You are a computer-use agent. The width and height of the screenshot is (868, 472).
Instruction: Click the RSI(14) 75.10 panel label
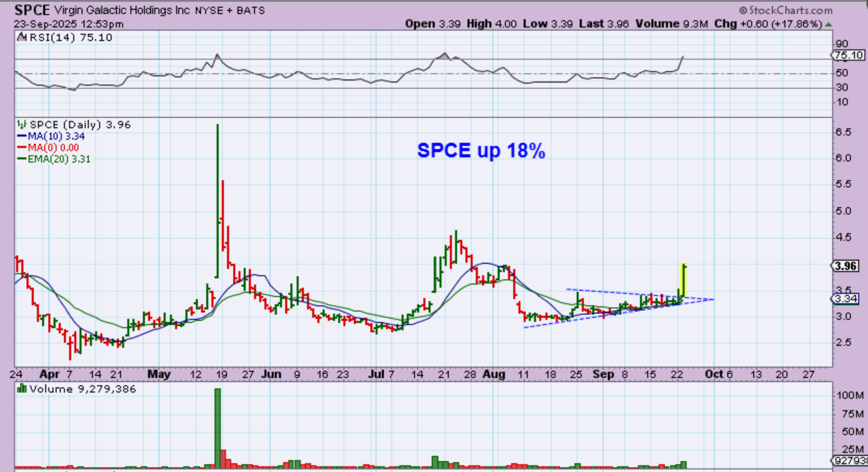pyautogui.click(x=71, y=37)
